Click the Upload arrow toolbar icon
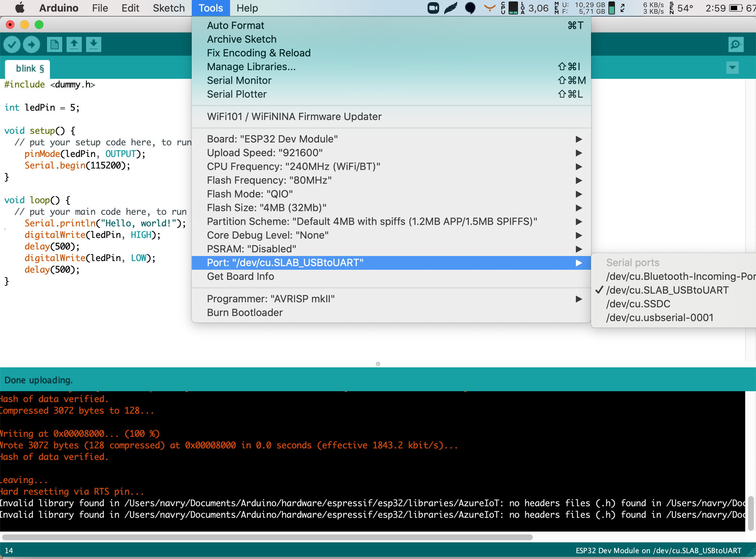 (x=31, y=44)
